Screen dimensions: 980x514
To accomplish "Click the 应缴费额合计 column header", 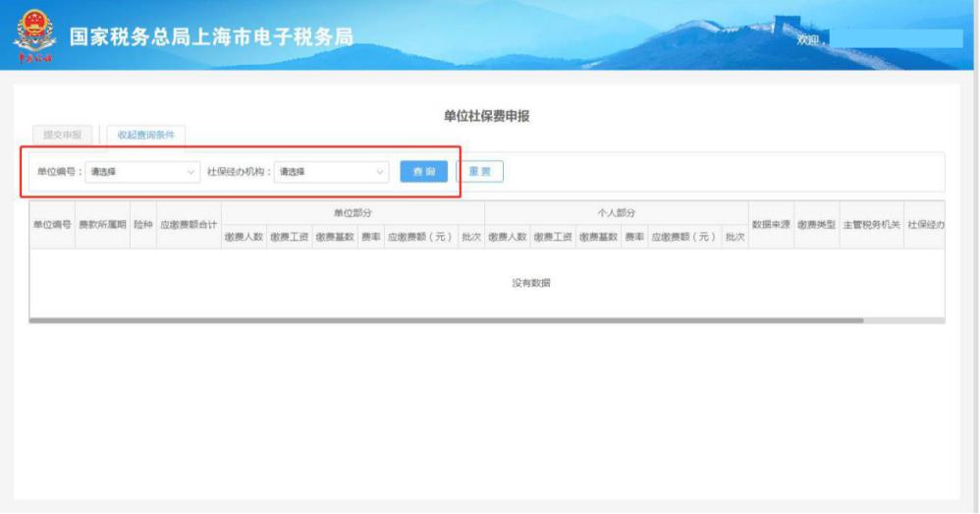I will click(189, 224).
